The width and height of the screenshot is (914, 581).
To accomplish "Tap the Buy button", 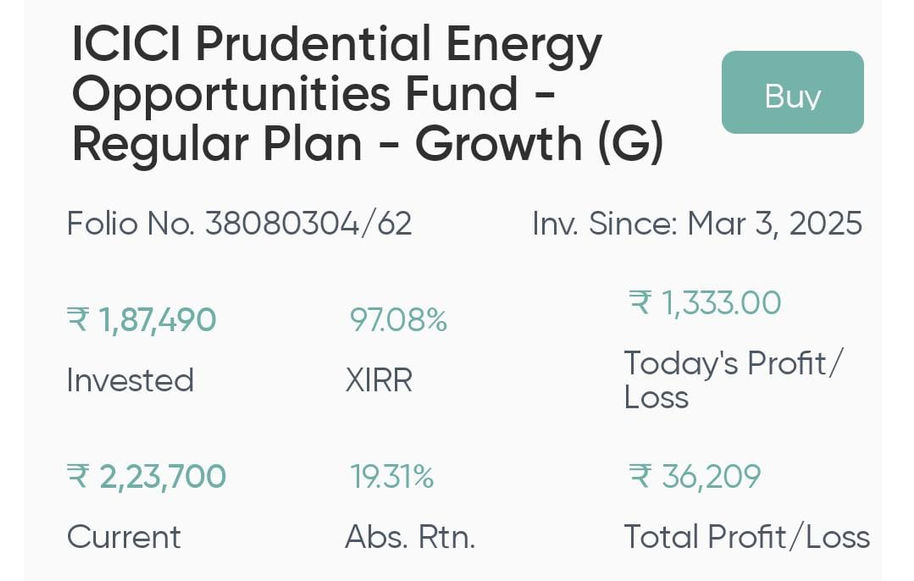I will coord(792,92).
